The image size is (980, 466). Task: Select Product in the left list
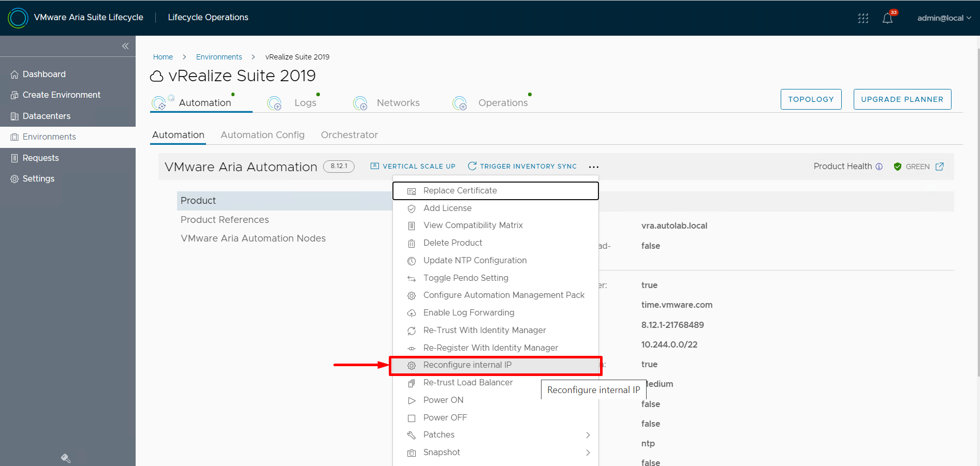point(285,201)
